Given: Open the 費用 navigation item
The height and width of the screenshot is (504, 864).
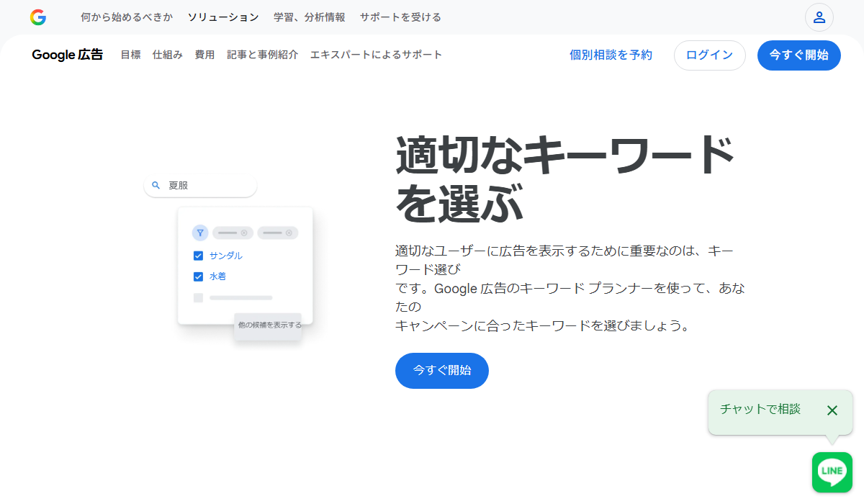Looking at the screenshot, I should (204, 55).
